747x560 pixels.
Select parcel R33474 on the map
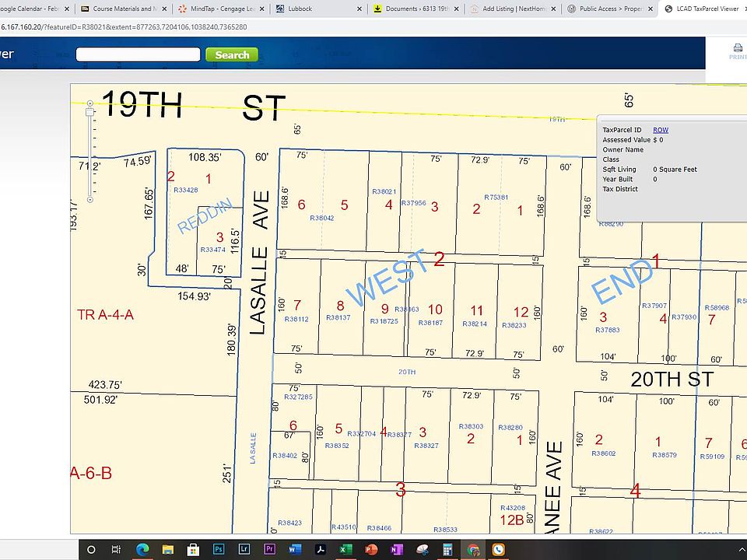pyautogui.click(x=213, y=250)
